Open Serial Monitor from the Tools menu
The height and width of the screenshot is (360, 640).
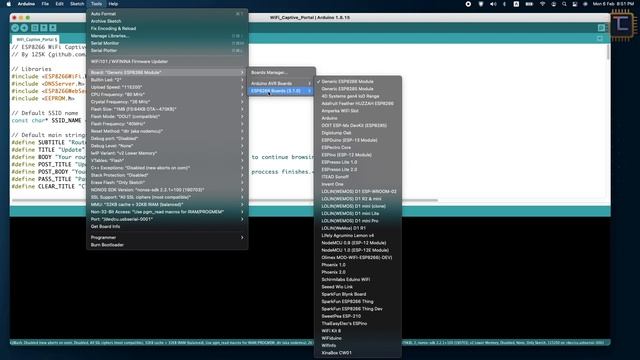167,43
